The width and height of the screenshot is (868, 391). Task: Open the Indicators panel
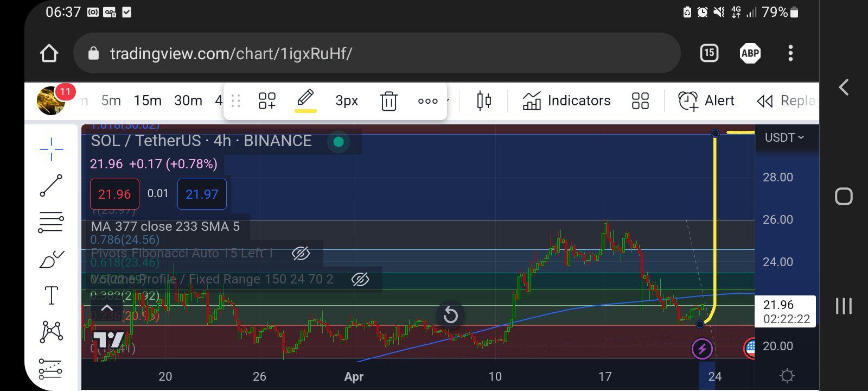566,101
